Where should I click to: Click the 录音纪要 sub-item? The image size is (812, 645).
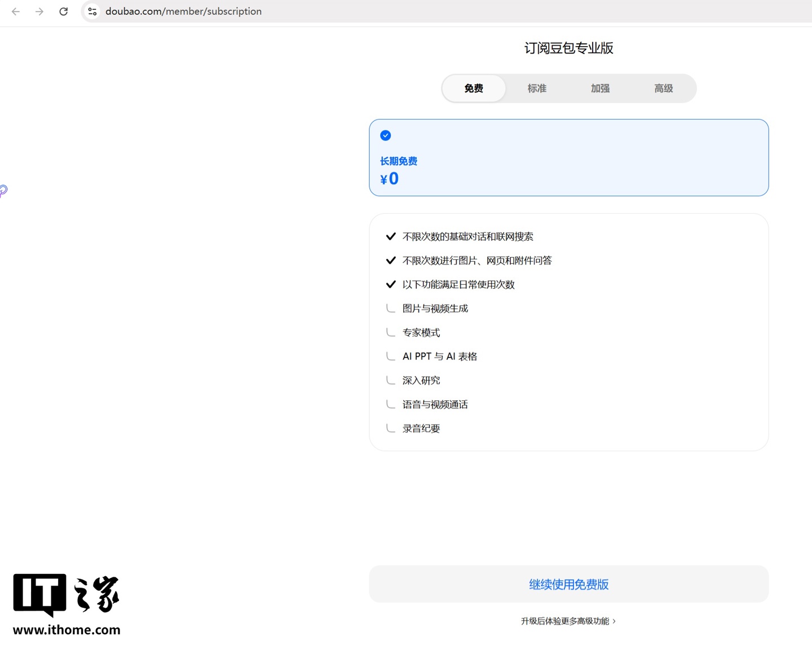[421, 428]
